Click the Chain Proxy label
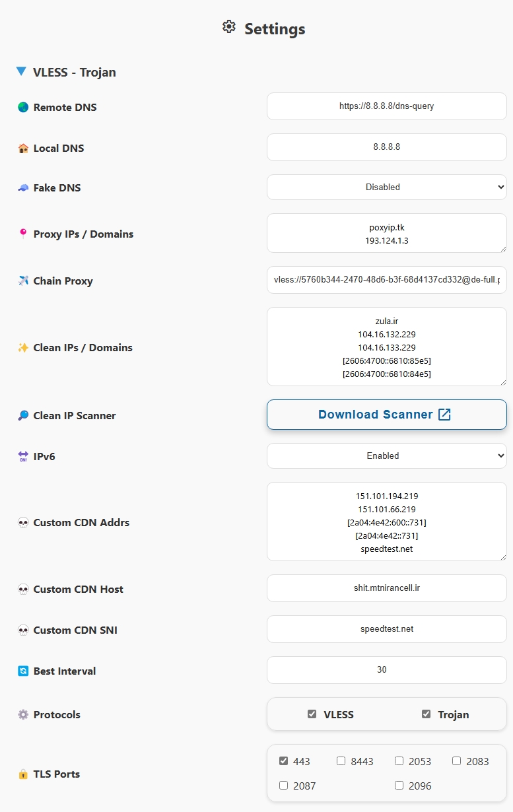513x812 pixels. [x=63, y=281]
